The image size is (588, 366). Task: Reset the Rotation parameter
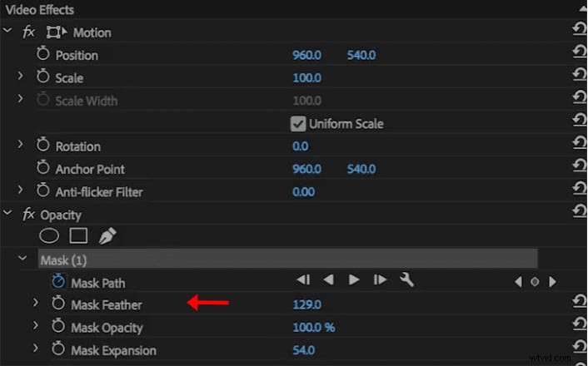tap(580, 142)
